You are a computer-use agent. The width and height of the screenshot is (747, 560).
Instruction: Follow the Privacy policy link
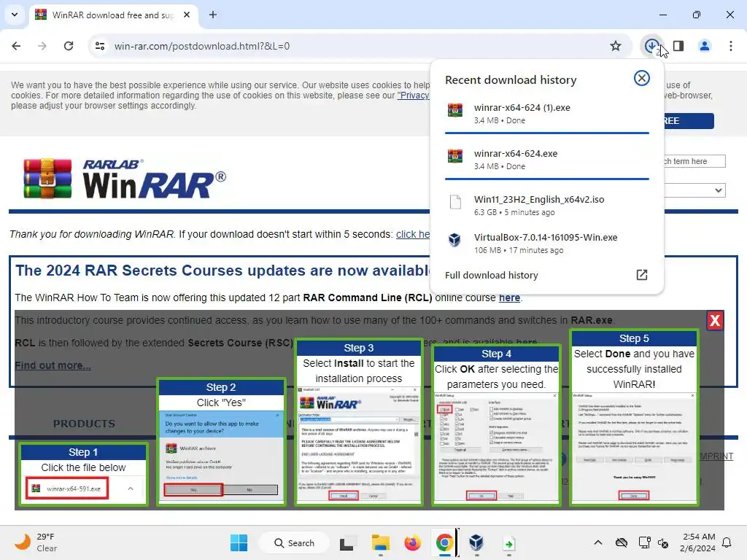pyautogui.click(x=414, y=96)
